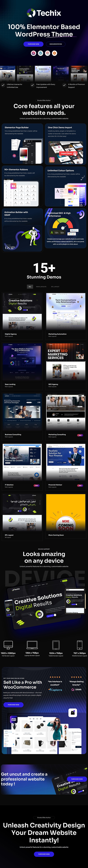This screenshot has height=868, width=88.
Task: Click the 'Full Screen Layout' caption text
Action: [8, 656]
